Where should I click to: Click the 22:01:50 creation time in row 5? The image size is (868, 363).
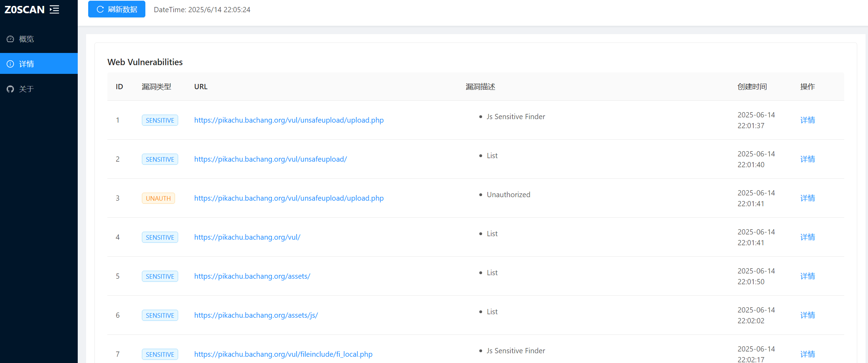coord(751,282)
